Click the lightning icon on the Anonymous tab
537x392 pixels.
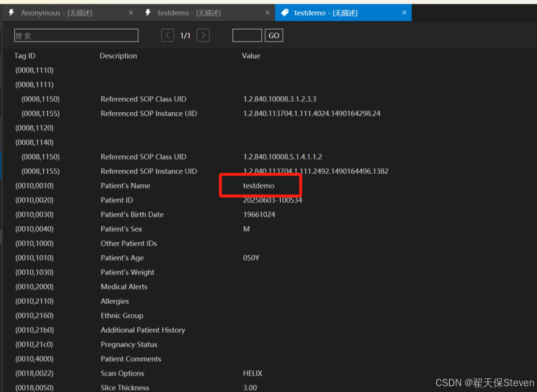click(10, 12)
